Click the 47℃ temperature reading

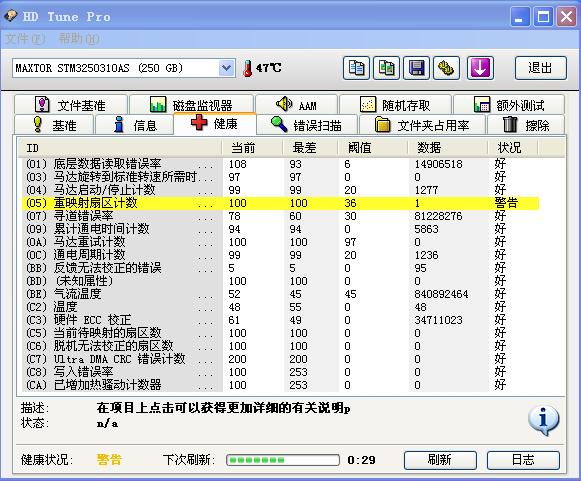tap(268, 68)
